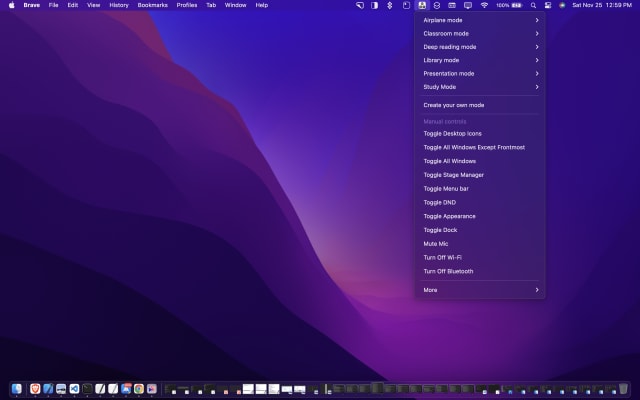The height and width of the screenshot is (400, 640).
Task: Open the Edit menu
Action: (73, 5)
